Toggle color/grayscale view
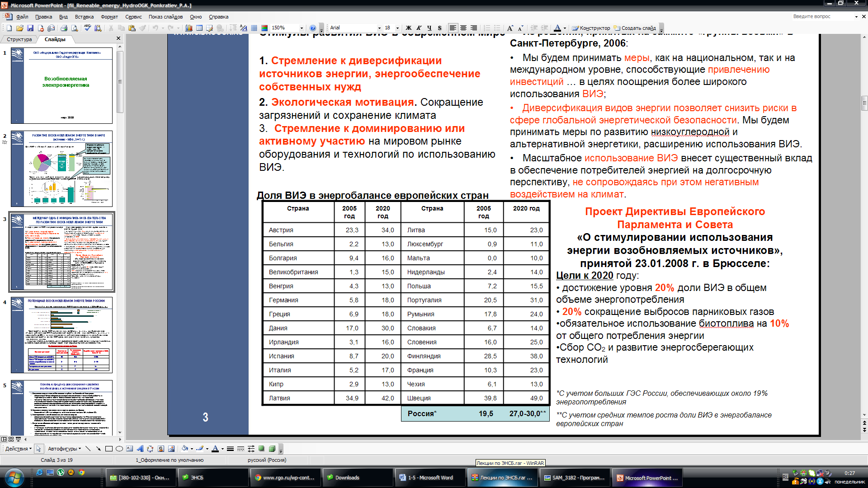This screenshot has height=488, width=868. click(265, 28)
